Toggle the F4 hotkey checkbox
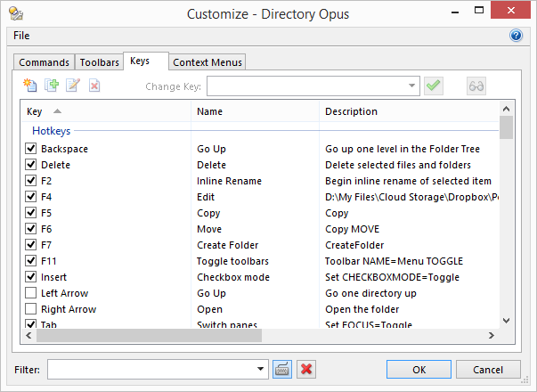The height and width of the screenshot is (392, 537). click(31, 197)
